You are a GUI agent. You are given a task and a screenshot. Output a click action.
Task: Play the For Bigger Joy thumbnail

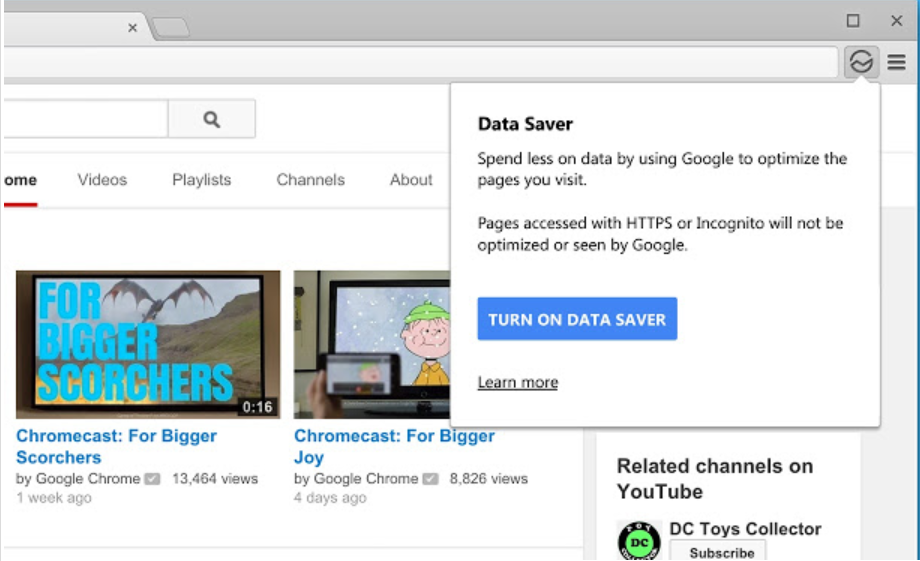[x=372, y=344]
